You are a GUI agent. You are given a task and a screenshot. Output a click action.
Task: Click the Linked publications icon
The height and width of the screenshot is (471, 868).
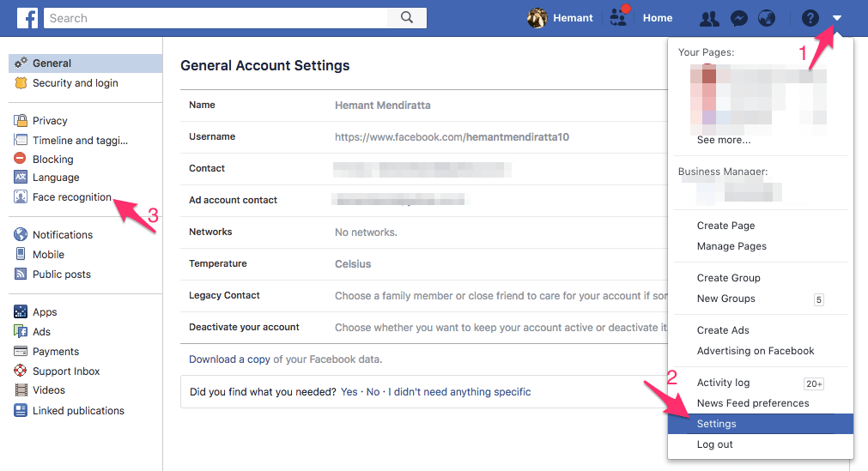(x=21, y=410)
